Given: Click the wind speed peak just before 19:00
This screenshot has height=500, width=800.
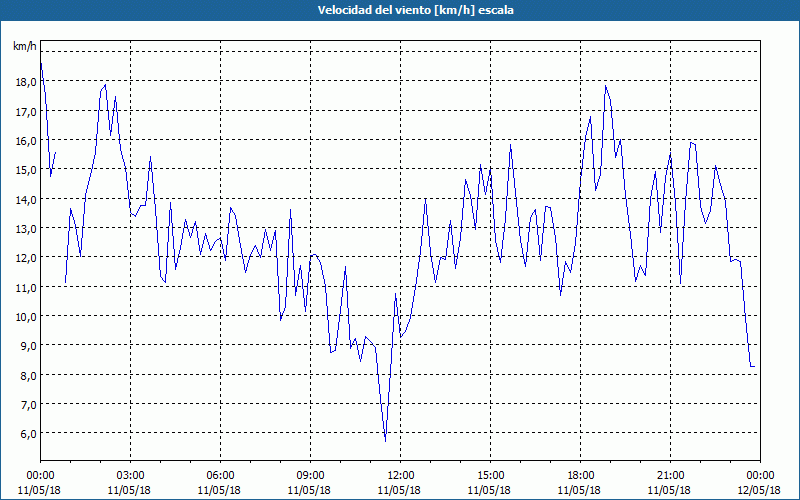Looking at the screenshot, I should pyautogui.click(x=606, y=86).
